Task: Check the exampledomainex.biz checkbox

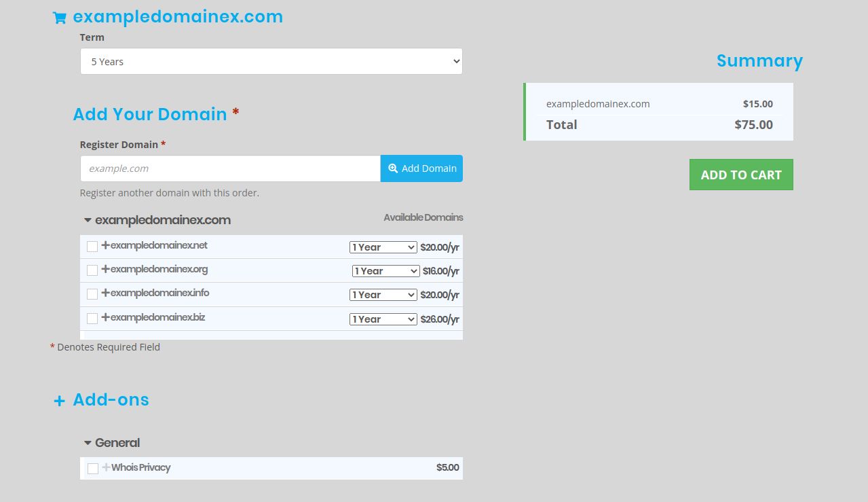Action: tap(92, 319)
